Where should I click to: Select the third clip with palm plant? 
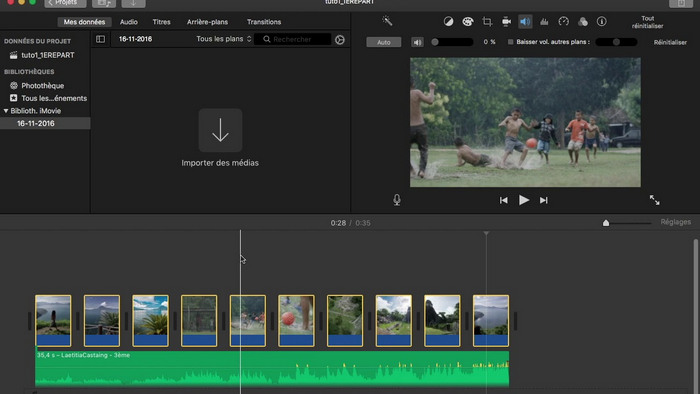click(x=150, y=320)
